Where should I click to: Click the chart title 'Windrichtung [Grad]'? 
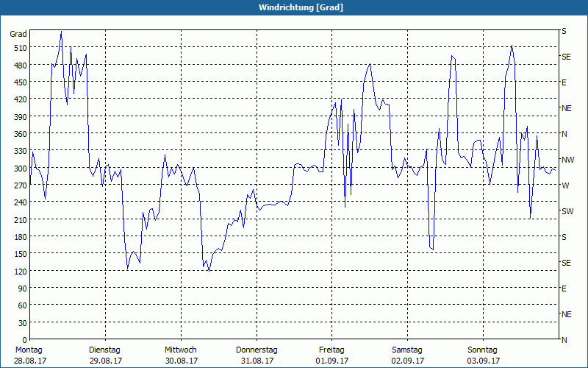[301, 7]
